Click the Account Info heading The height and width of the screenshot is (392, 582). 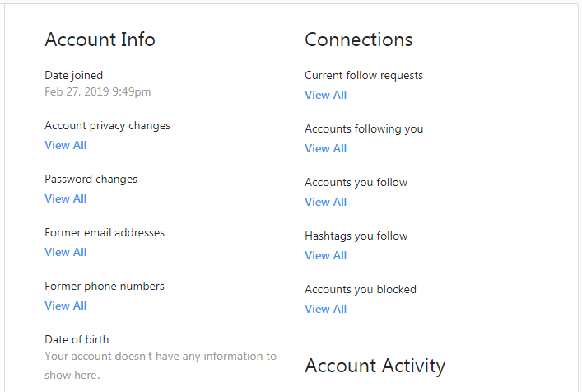point(100,40)
